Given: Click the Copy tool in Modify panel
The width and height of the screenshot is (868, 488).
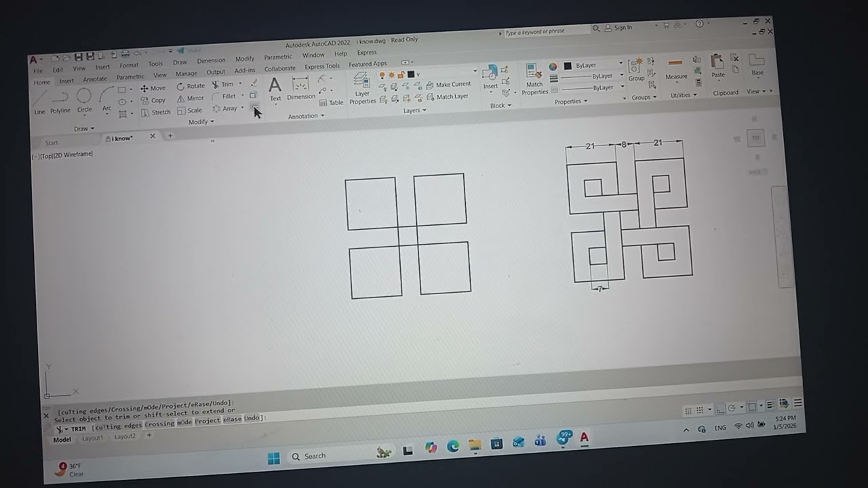Looking at the screenshot, I should (x=153, y=100).
